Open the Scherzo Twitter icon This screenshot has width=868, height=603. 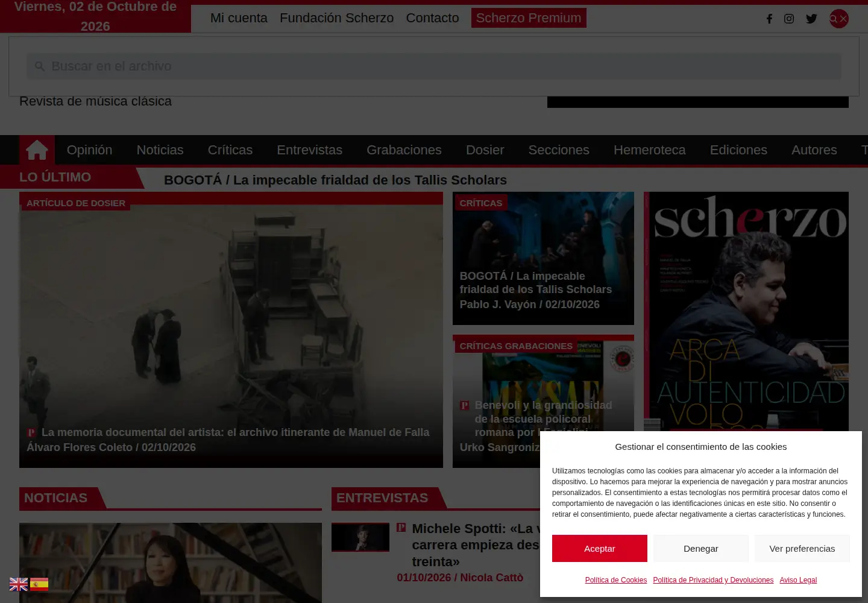tap(811, 19)
